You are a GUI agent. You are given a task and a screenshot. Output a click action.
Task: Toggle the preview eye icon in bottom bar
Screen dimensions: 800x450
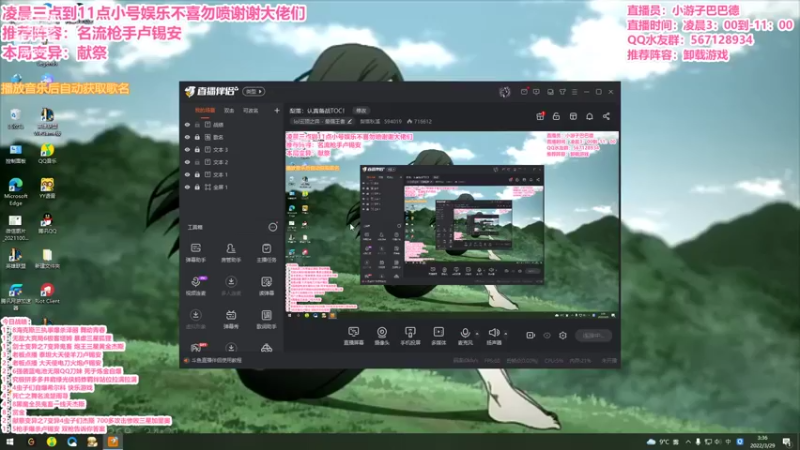point(547,335)
